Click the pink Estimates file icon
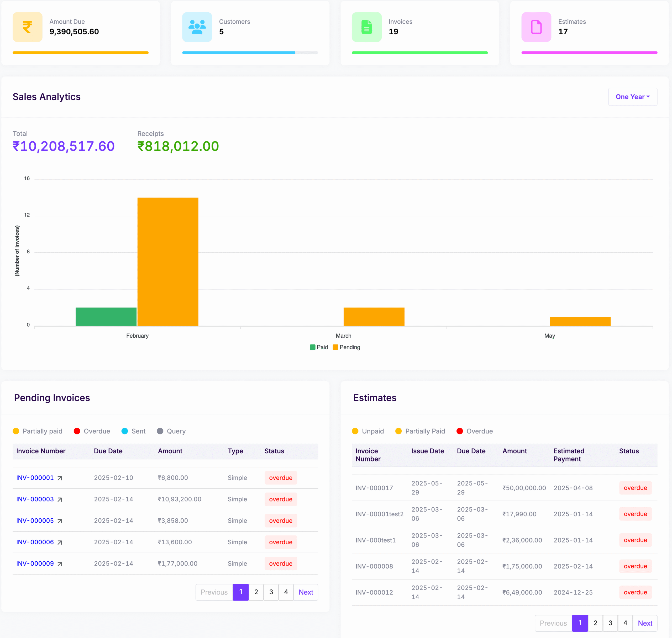672x638 pixels. tap(536, 27)
